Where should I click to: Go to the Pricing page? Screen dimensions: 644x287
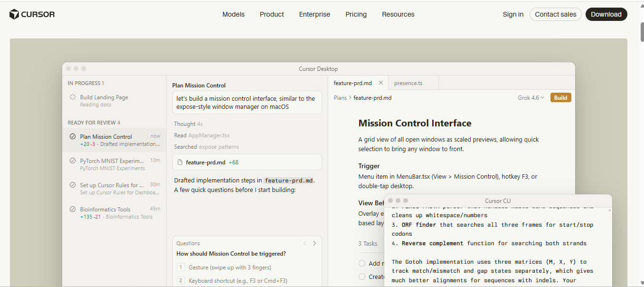tap(356, 14)
